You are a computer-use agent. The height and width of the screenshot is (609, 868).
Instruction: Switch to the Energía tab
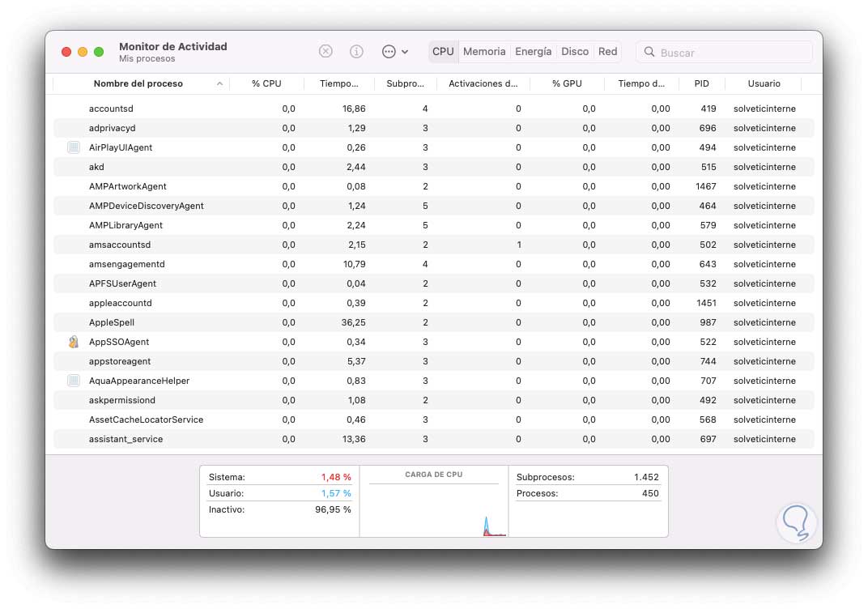533,52
